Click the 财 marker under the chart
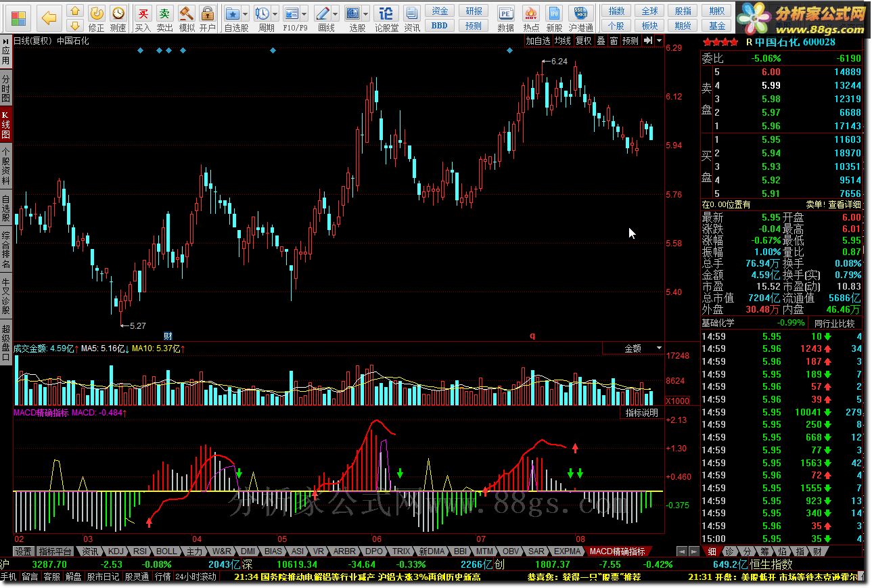 168,336
